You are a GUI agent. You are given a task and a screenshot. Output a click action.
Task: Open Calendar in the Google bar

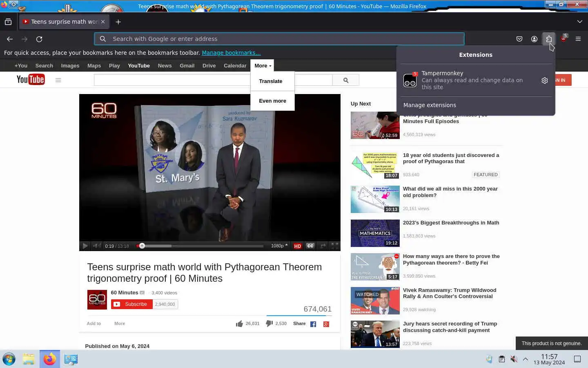click(x=235, y=65)
